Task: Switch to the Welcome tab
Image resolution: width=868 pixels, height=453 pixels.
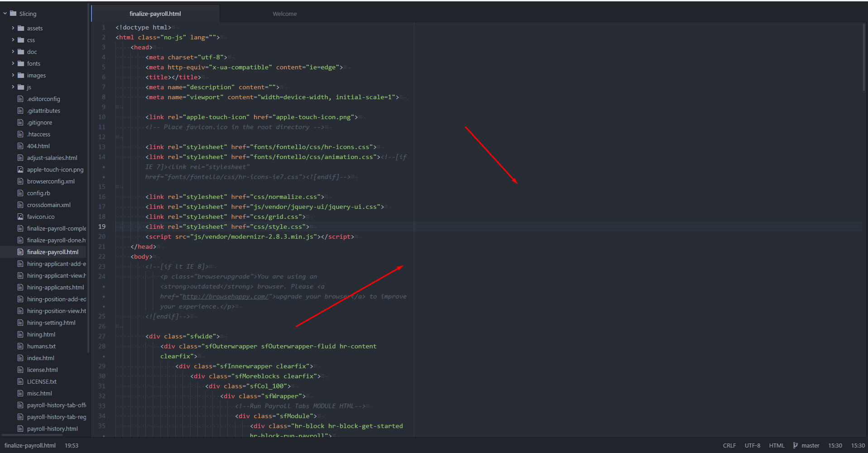Action: [x=285, y=14]
